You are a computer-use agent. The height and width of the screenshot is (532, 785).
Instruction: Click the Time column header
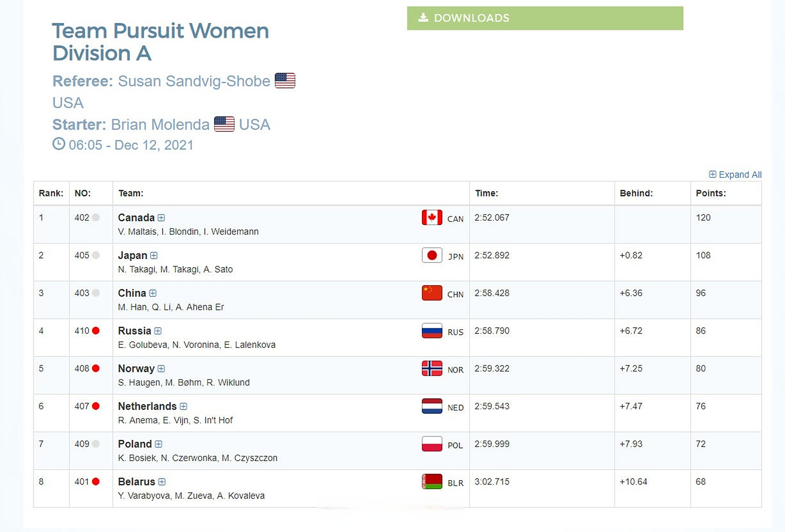(486, 193)
